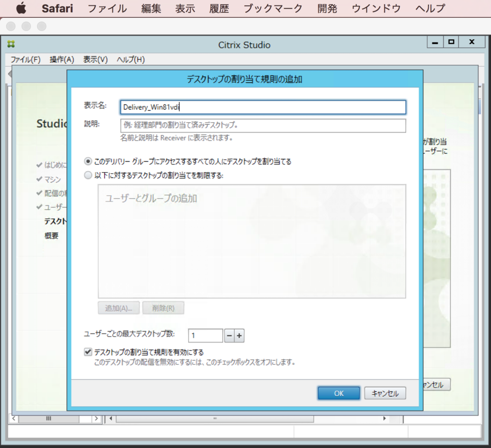
Task: Minimize the Citrix Studio window
Action: pos(435,42)
